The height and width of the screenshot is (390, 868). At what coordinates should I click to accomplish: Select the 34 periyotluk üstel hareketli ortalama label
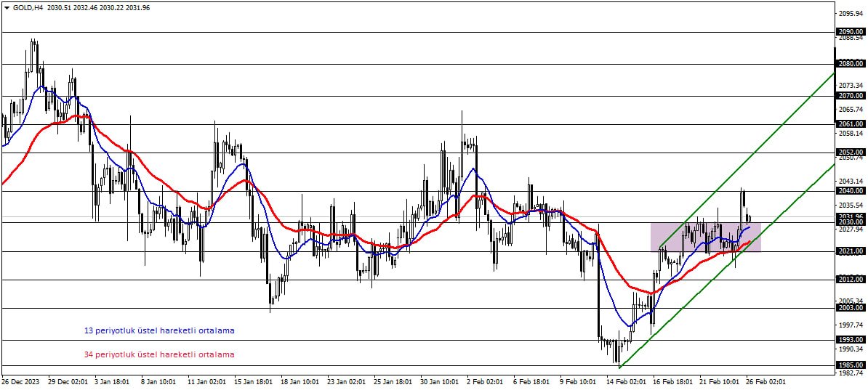coord(159,354)
